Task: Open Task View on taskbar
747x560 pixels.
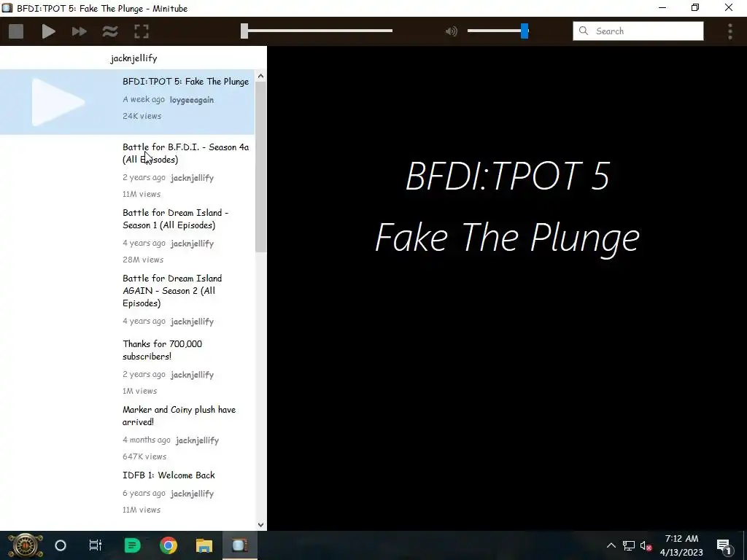Action: (96, 545)
